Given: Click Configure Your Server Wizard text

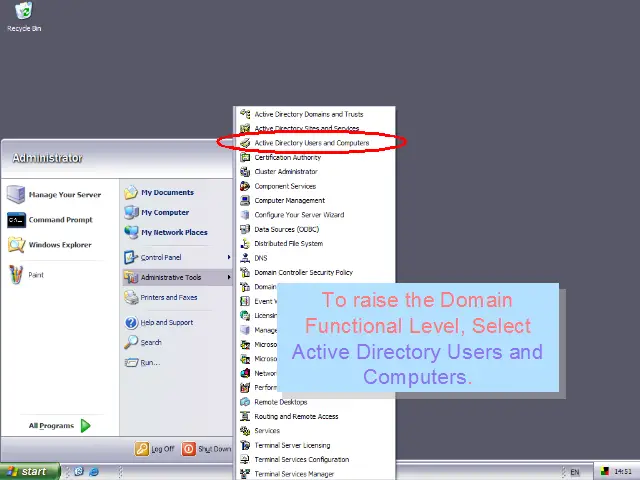Looking at the screenshot, I should point(299,215).
